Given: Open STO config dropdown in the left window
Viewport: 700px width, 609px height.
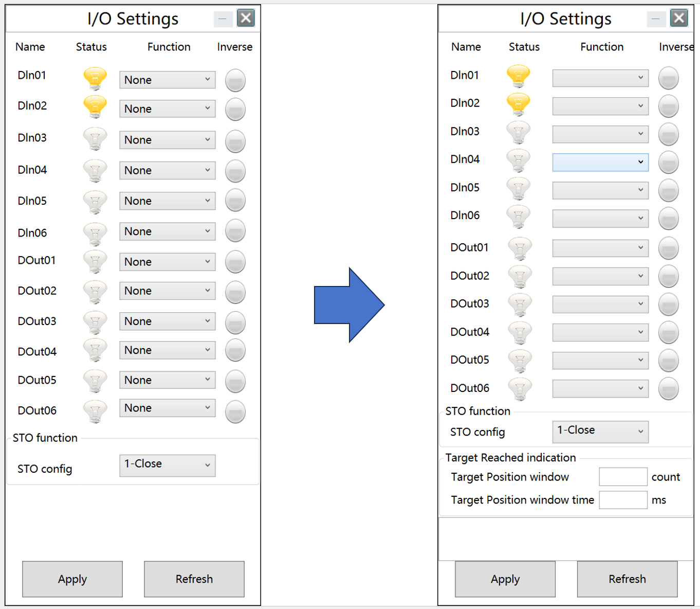Looking at the screenshot, I should 167,465.
